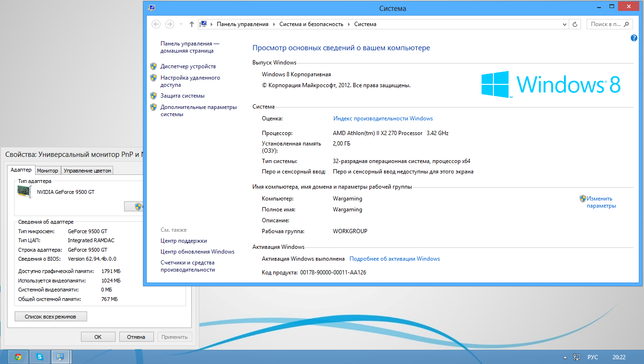
Task: Switch to 'Адаптер' tab in properties dialog
Action: [21, 170]
